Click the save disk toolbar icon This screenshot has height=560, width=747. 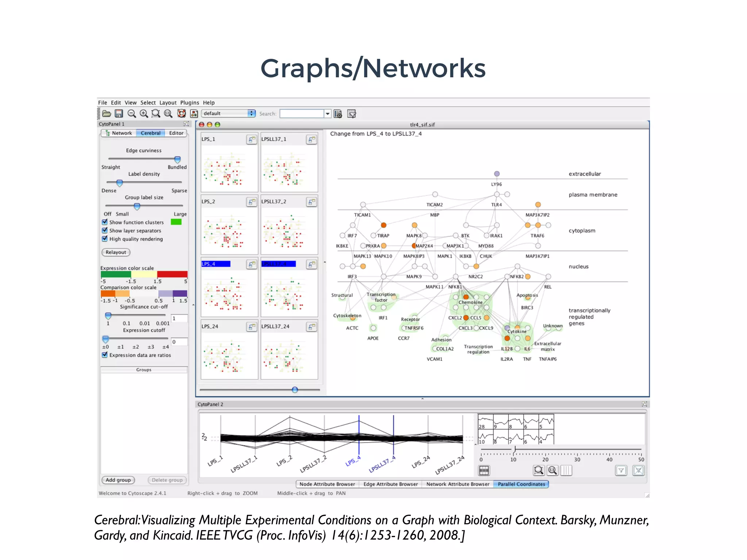click(x=119, y=114)
